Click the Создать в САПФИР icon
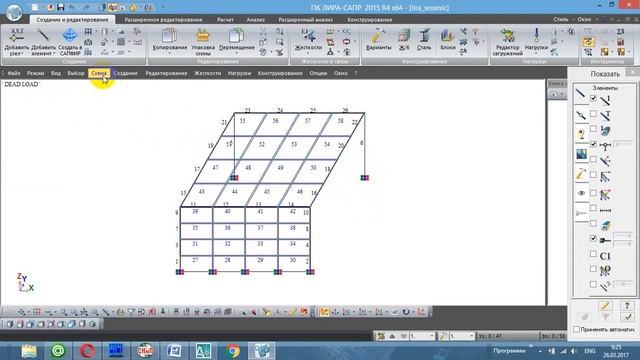Image resolution: width=640 pixels, height=360 pixels. (70, 36)
